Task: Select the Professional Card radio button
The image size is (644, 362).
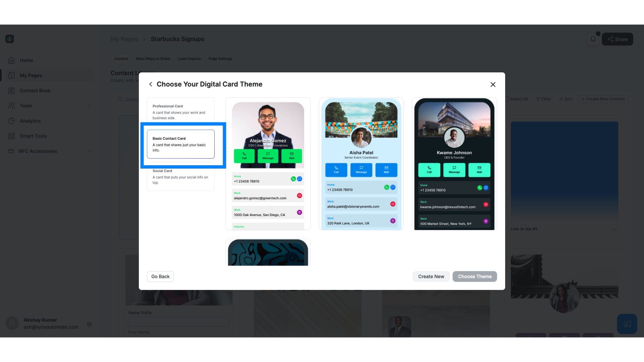Action: 180,111
